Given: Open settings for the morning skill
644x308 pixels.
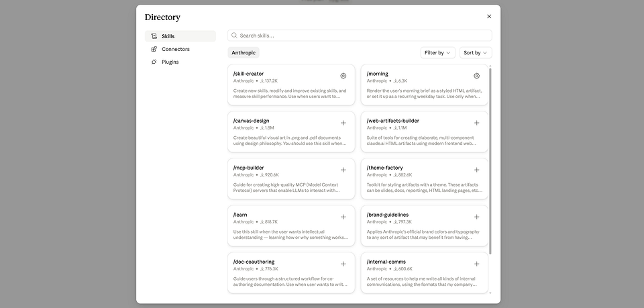Looking at the screenshot, I should [x=476, y=76].
